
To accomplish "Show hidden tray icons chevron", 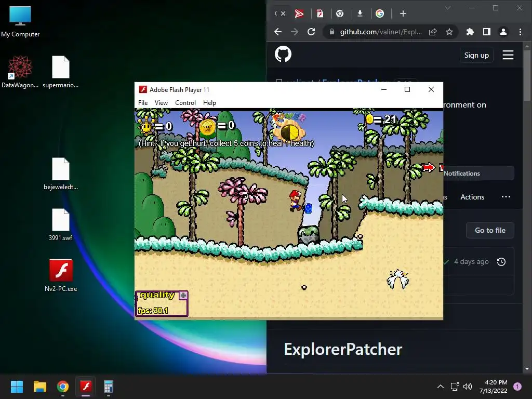I will coord(441,387).
